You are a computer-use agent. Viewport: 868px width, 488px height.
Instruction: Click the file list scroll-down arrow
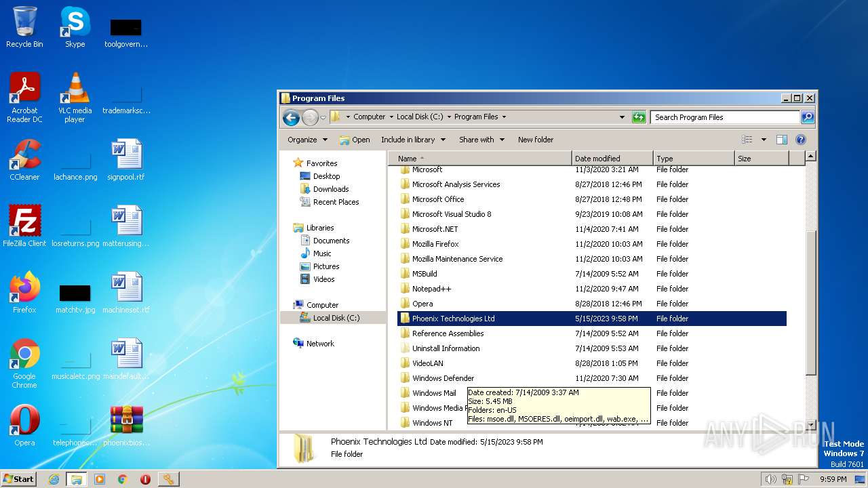click(810, 424)
